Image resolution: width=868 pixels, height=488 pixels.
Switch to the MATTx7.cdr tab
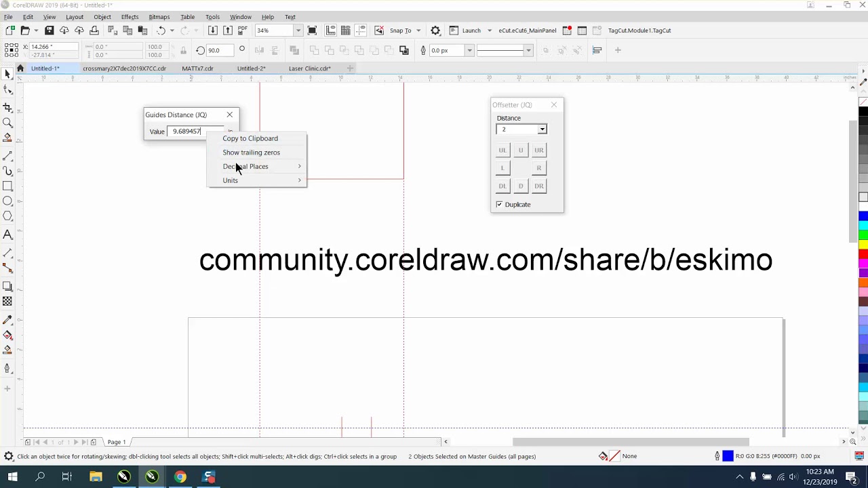[197, 68]
